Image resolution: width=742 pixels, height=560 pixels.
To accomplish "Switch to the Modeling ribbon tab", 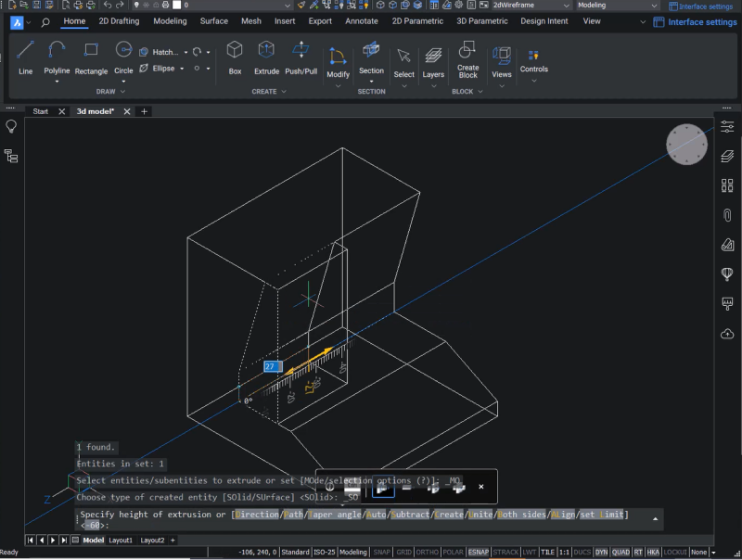I will 169,20.
